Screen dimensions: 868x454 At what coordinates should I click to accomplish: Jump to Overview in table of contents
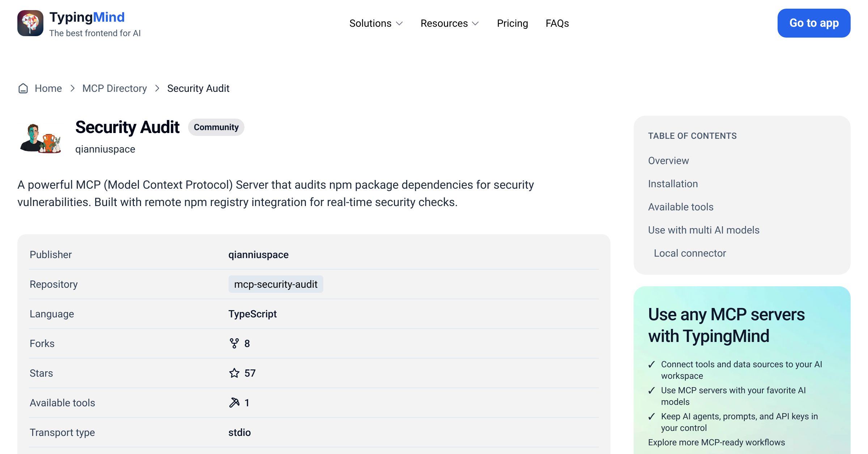pos(668,160)
